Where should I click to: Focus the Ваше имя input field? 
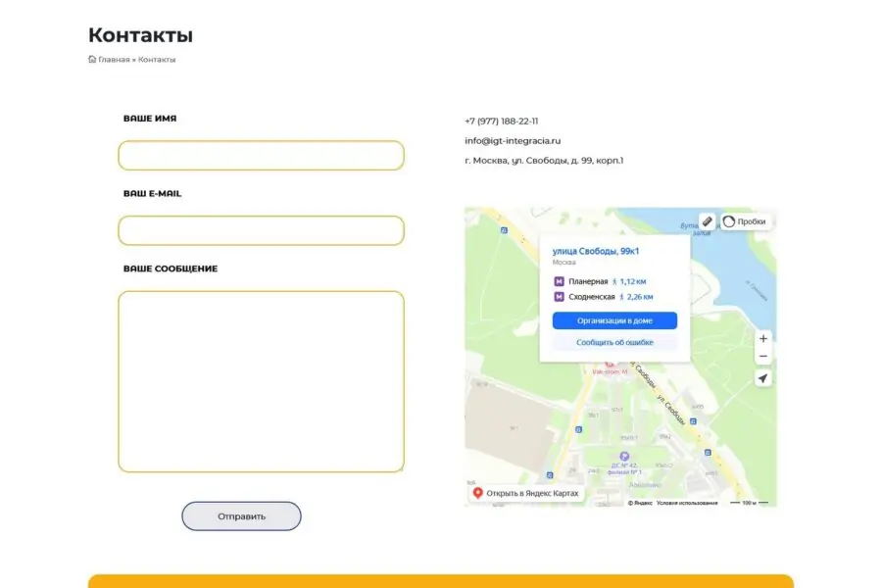(x=261, y=156)
